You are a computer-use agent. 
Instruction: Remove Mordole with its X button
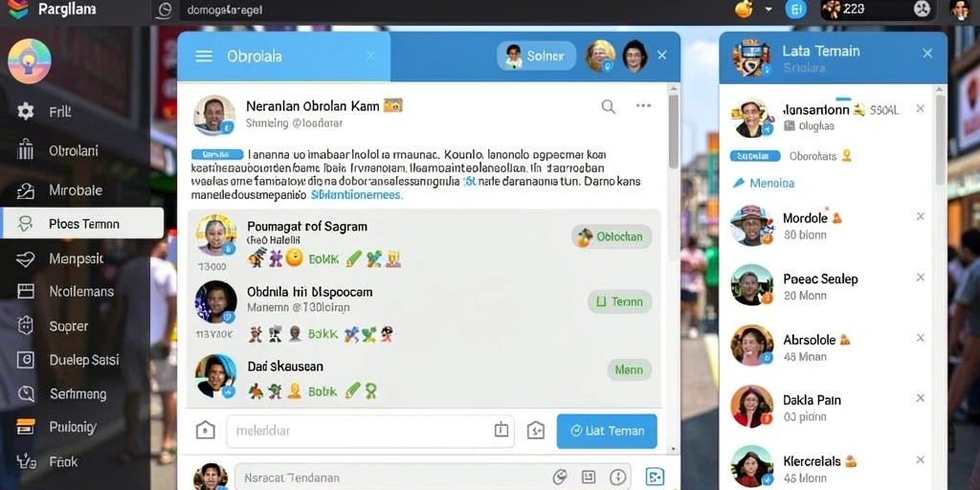coord(920,216)
